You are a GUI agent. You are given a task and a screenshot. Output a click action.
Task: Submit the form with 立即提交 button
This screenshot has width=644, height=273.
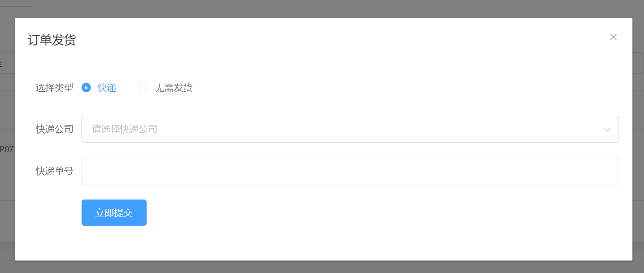click(114, 212)
